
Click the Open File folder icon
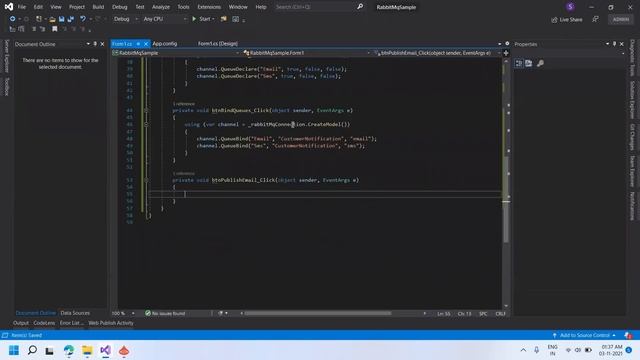point(52,19)
